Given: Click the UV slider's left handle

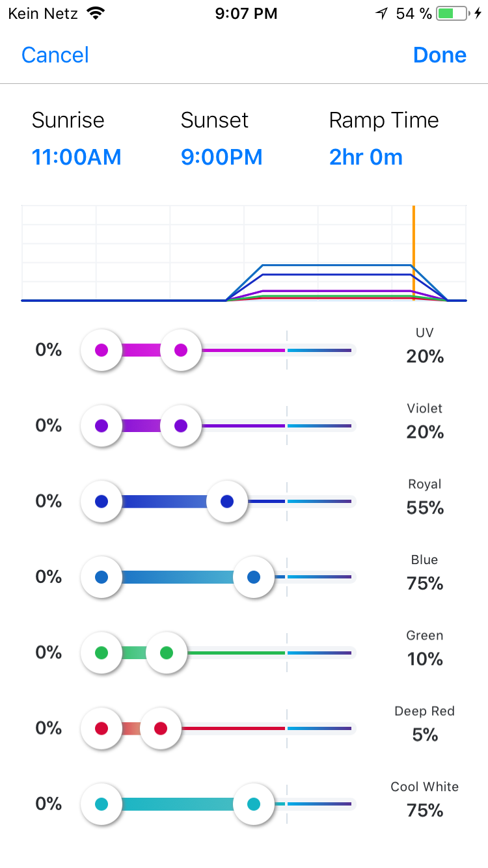Looking at the screenshot, I should pyautogui.click(x=102, y=351).
